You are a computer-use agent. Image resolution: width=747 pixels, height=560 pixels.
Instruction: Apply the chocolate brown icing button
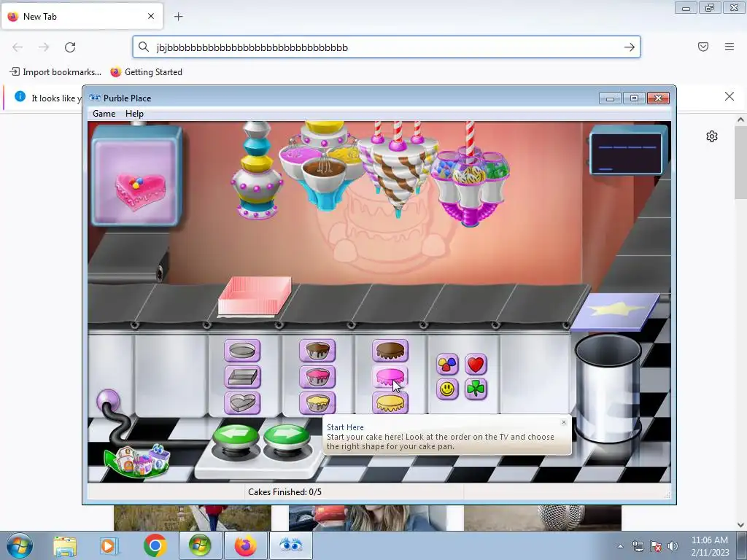point(390,351)
